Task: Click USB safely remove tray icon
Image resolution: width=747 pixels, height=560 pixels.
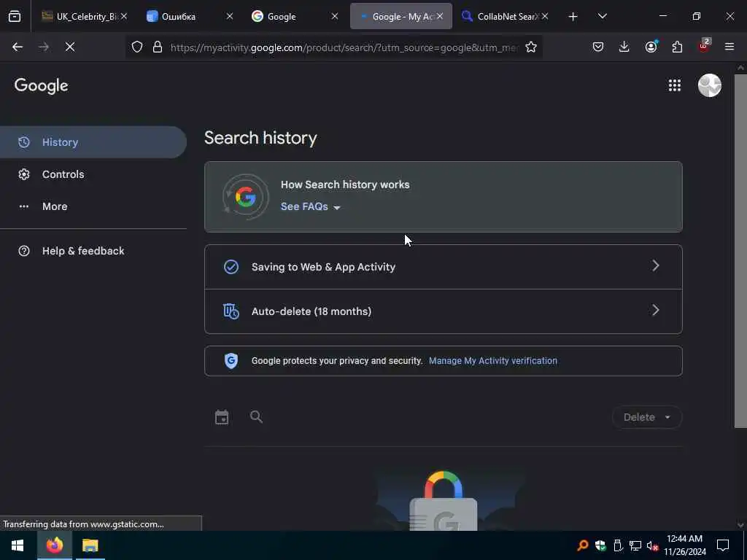Action: tap(618, 545)
